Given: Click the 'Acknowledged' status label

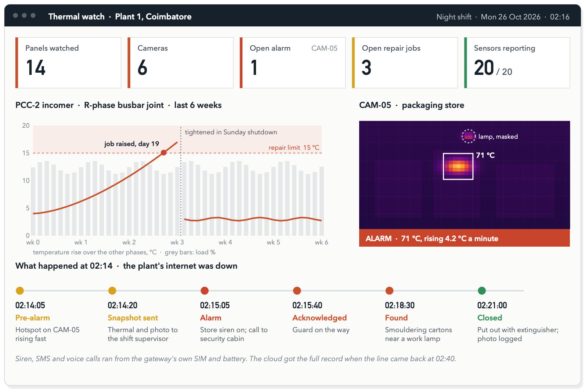Looking at the screenshot, I should (319, 318).
